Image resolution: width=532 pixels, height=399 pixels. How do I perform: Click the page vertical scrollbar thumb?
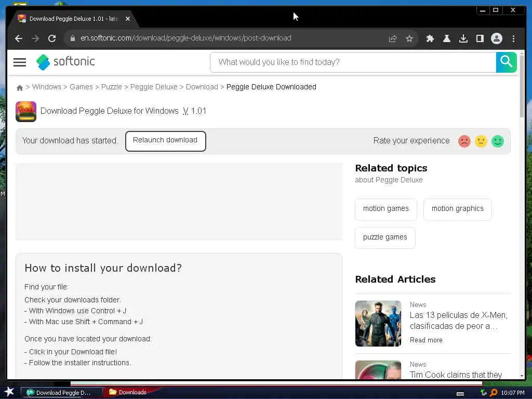pos(522,87)
